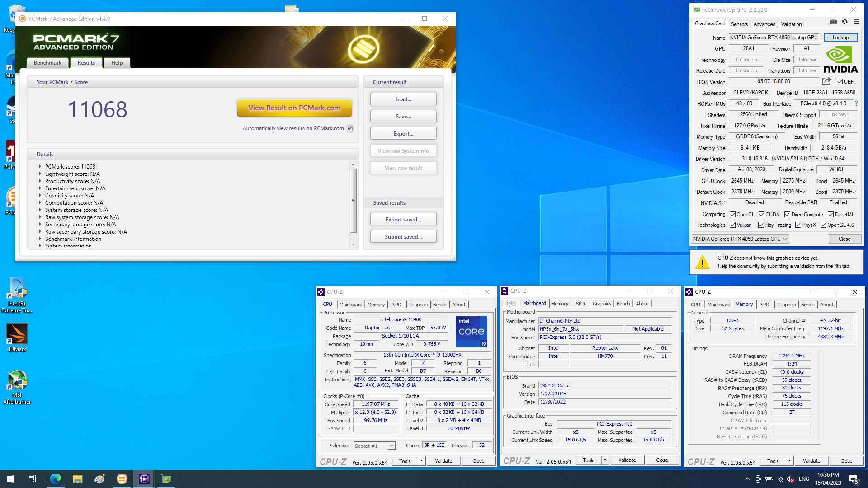868x488 pixels.
Task: Click the Details list scroll-down arrow
Action: tap(353, 244)
